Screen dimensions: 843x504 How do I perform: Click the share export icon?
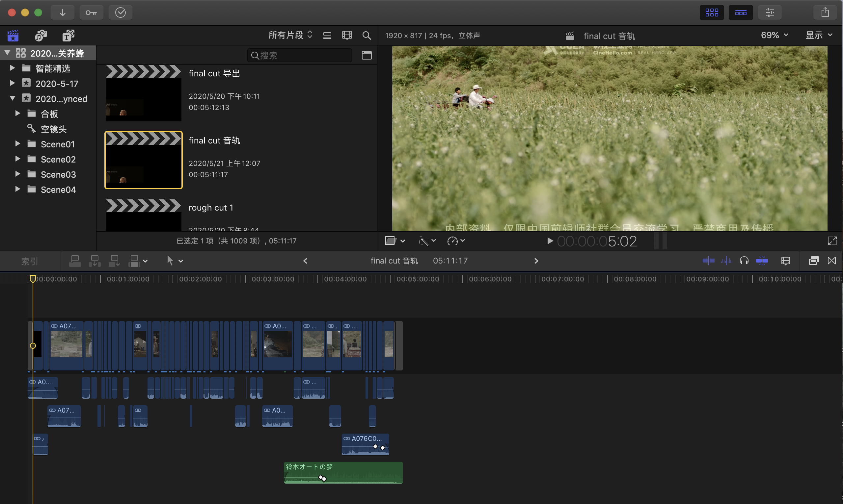825,13
